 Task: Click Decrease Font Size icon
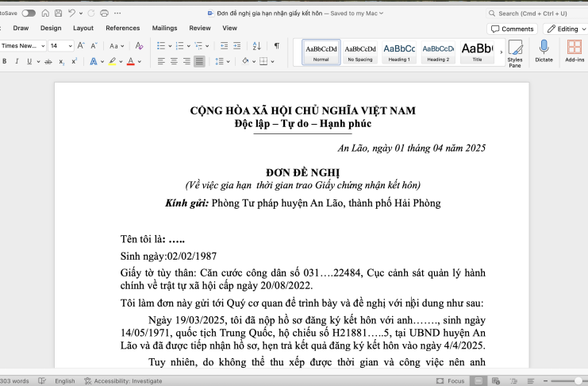94,46
